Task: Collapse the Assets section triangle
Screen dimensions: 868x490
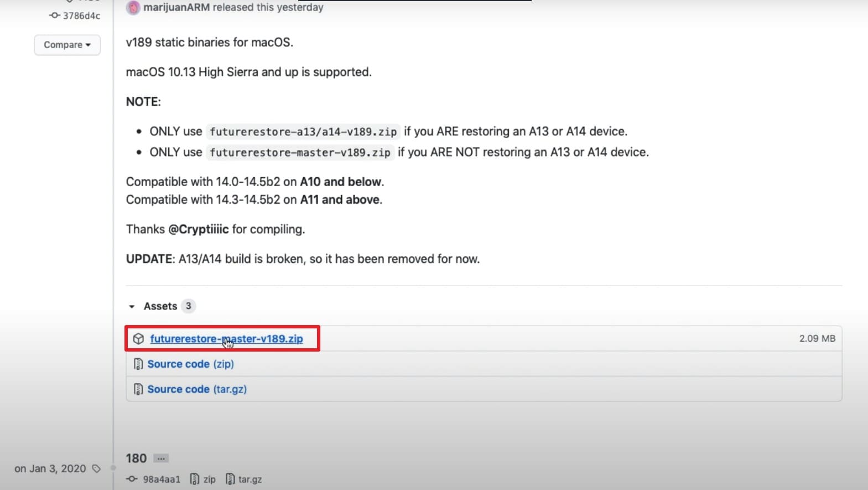Action: click(x=132, y=306)
